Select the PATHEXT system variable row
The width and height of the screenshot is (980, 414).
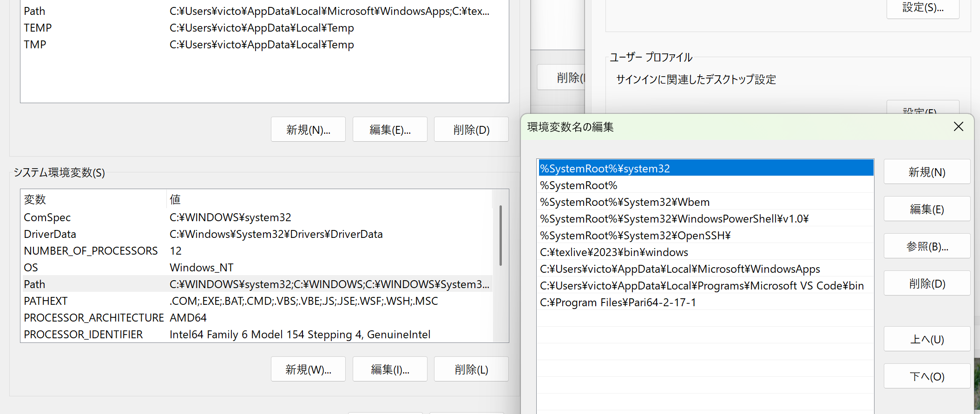[x=257, y=301]
